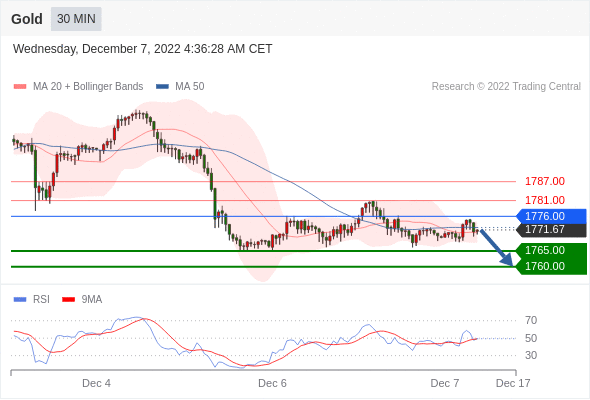Click the green 1765.00 support price tag
The height and width of the screenshot is (400, 590).
coord(551,250)
